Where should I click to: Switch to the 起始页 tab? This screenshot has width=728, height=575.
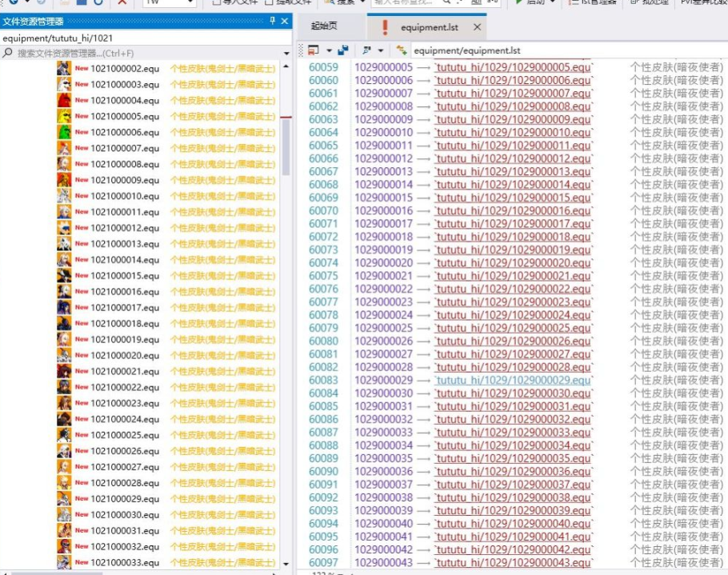coord(324,27)
